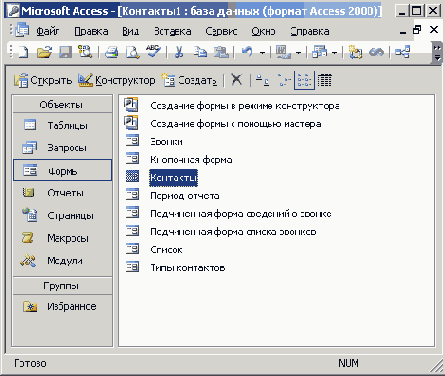The width and height of the screenshot is (445, 376).
Task: Select Отчеты in objects pane
Action: pos(62,193)
